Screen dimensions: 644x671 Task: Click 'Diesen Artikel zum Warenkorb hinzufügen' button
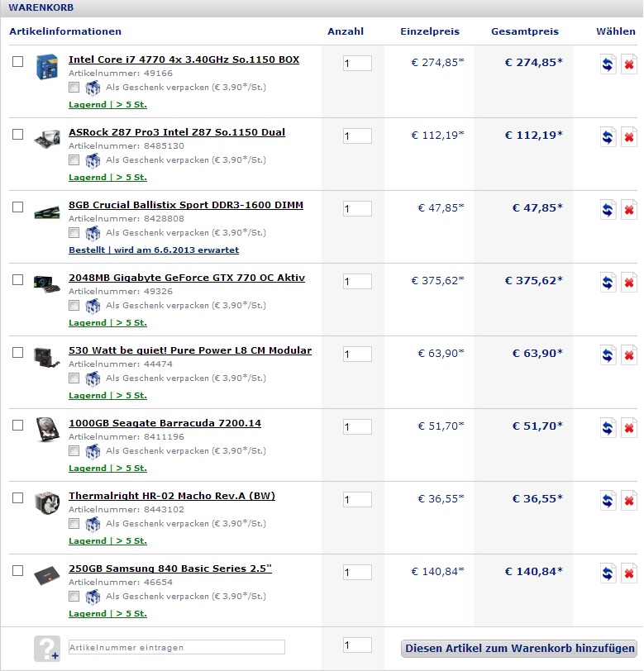(519, 649)
